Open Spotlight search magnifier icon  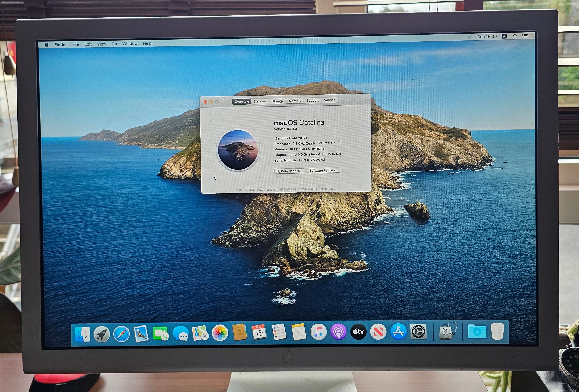tap(515, 36)
